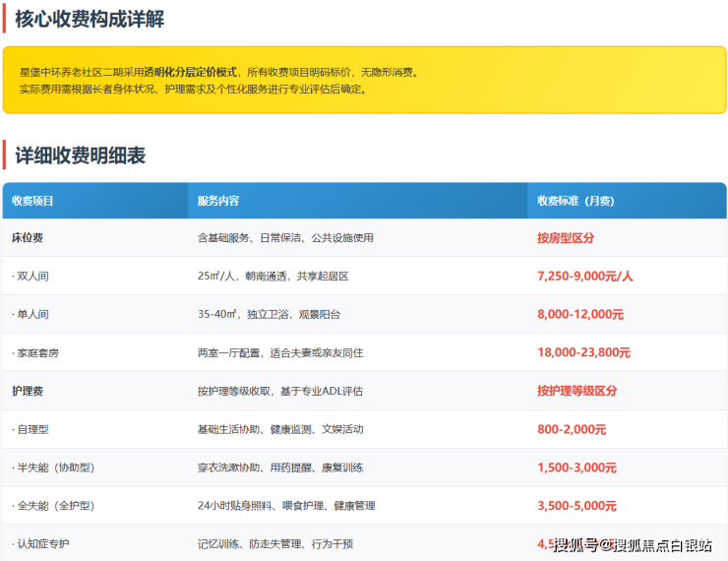Select the 双人间 row label
The image size is (728, 561).
click(30, 277)
